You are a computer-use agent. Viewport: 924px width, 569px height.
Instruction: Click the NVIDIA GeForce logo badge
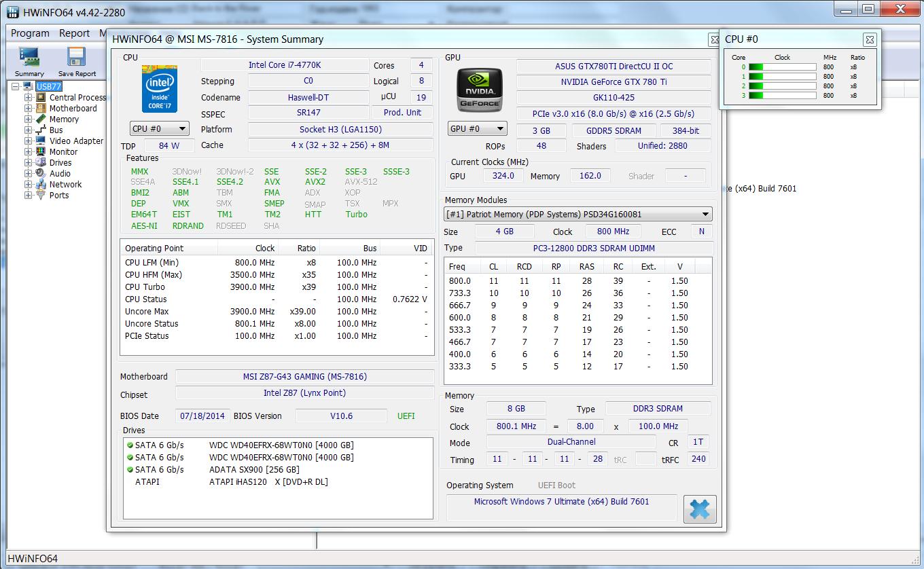(479, 90)
